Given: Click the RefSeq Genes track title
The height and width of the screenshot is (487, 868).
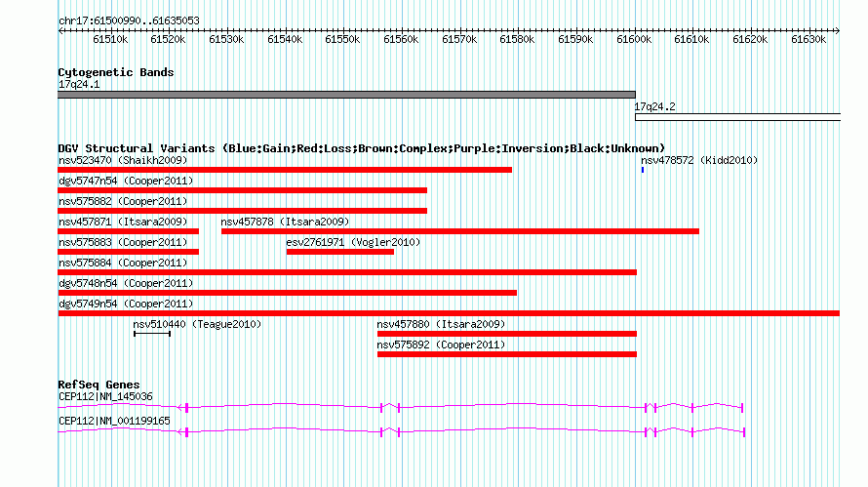Looking at the screenshot, I should click(99, 385).
